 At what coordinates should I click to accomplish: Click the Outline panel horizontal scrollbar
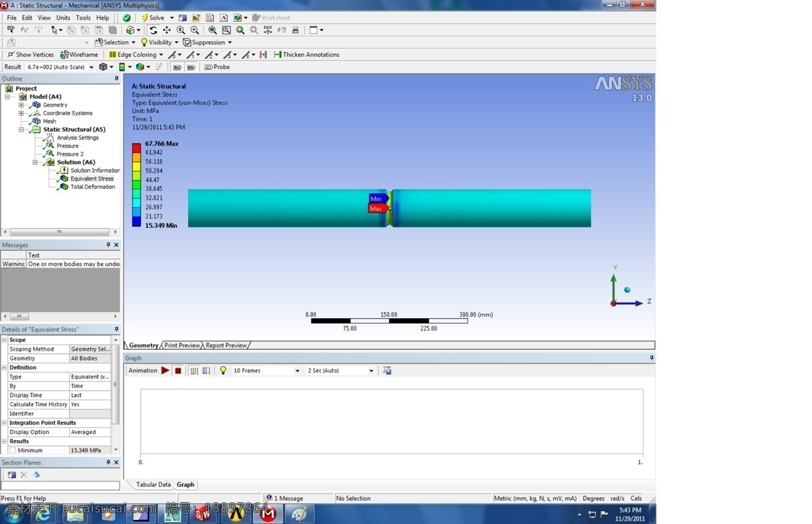tap(60, 232)
